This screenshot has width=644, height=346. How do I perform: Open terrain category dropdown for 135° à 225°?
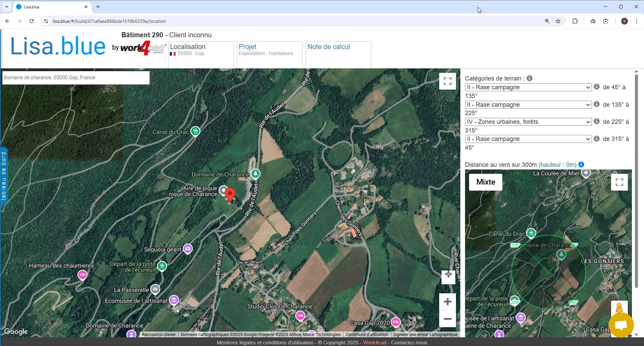528,105
